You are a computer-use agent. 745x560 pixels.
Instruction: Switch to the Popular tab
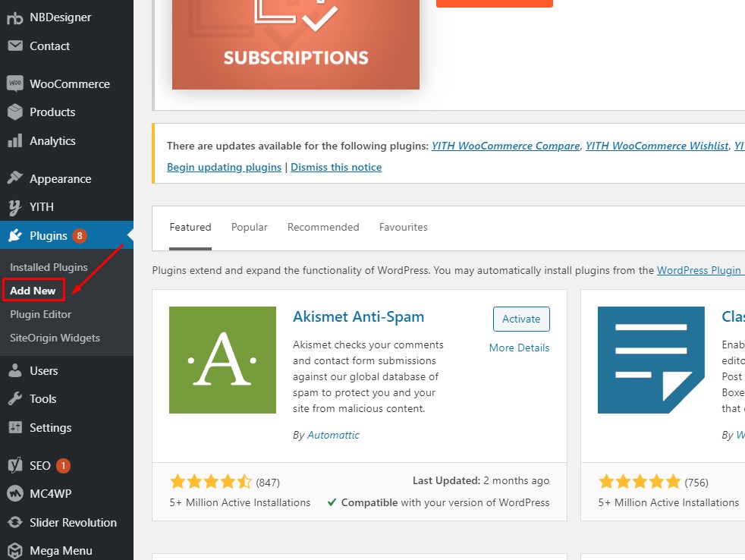click(249, 227)
